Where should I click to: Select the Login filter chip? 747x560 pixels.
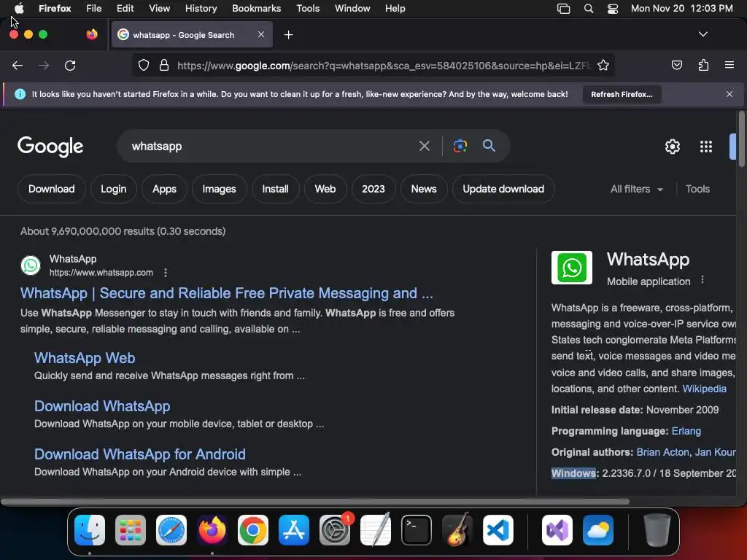pos(113,189)
